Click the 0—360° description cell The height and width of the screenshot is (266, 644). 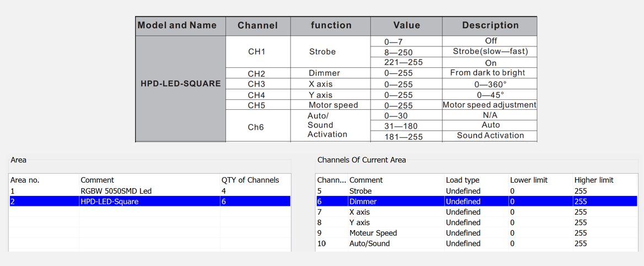pos(490,84)
